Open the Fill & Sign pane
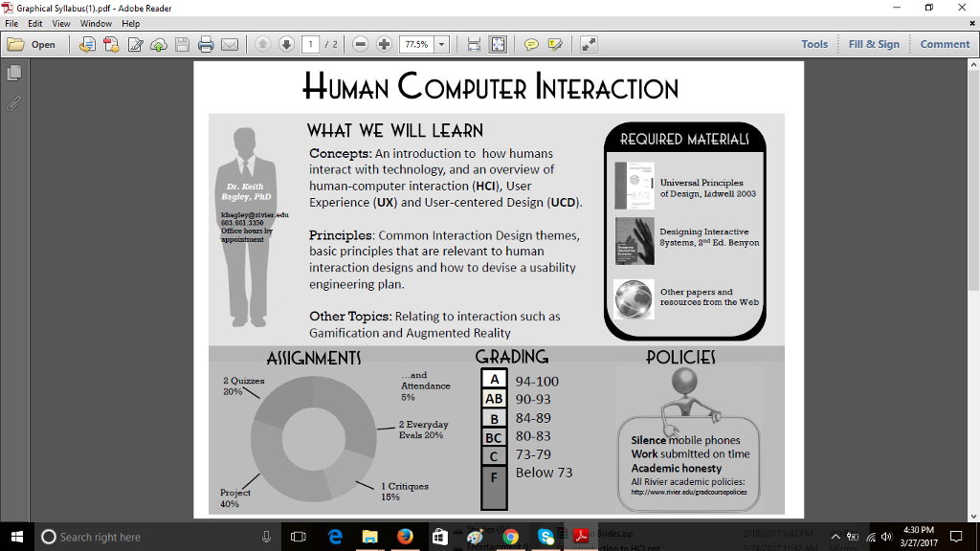The width and height of the screenshot is (980, 551). pyautogui.click(x=873, y=43)
